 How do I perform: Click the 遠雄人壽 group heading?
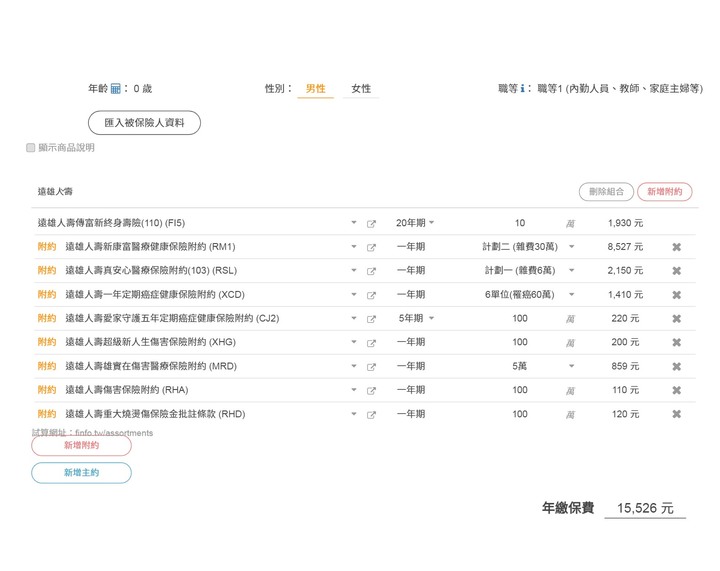55,191
